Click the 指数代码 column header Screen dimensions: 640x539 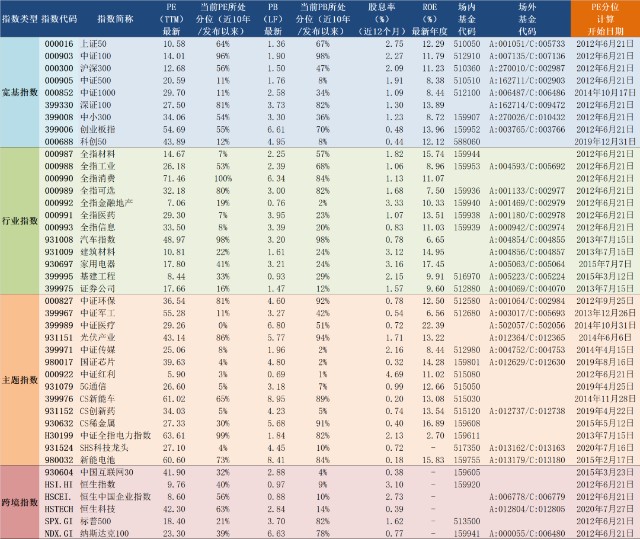click(59, 19)
